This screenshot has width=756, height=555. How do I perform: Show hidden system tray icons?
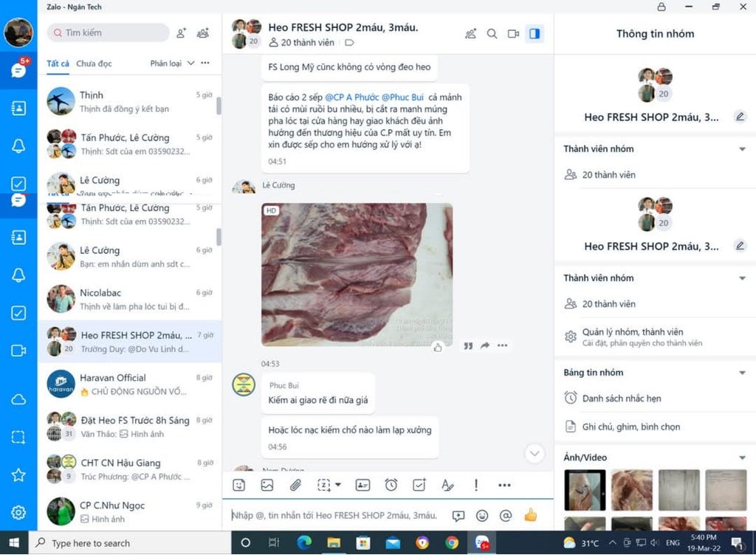coord(612,542)
